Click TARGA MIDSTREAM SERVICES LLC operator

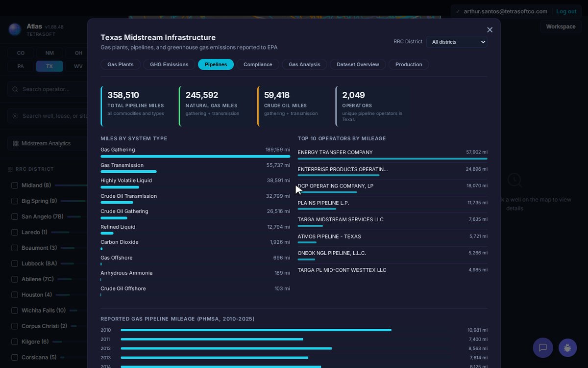pyautogui.click(x=341, y=220)
